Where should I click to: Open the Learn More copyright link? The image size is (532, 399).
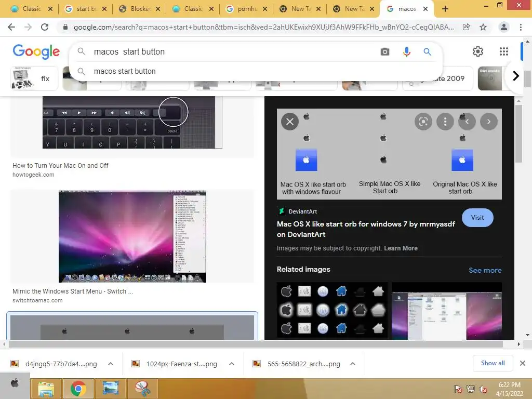[401, 248]
